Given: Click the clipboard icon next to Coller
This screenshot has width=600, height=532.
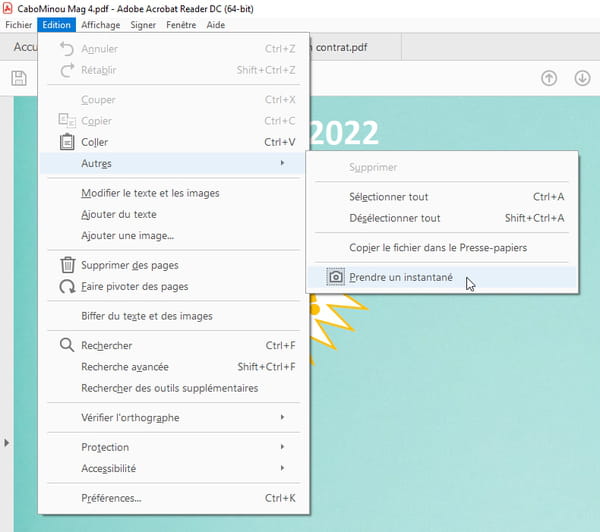Looking at the screenshot, I should pos(67,142).
